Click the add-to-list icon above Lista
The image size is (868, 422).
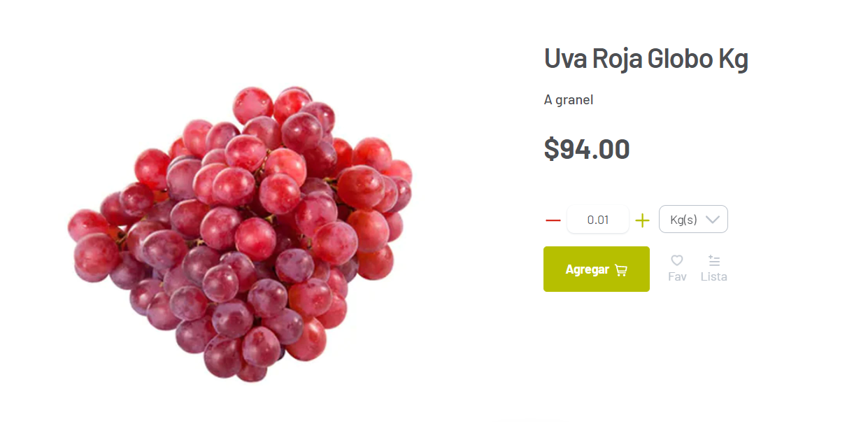(x=714, y=261)
